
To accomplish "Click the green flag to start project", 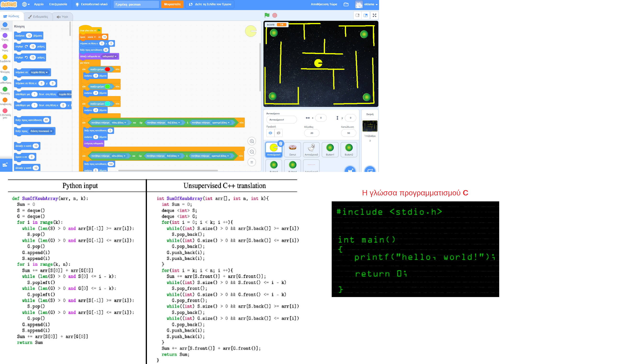I will click(267, 15).
